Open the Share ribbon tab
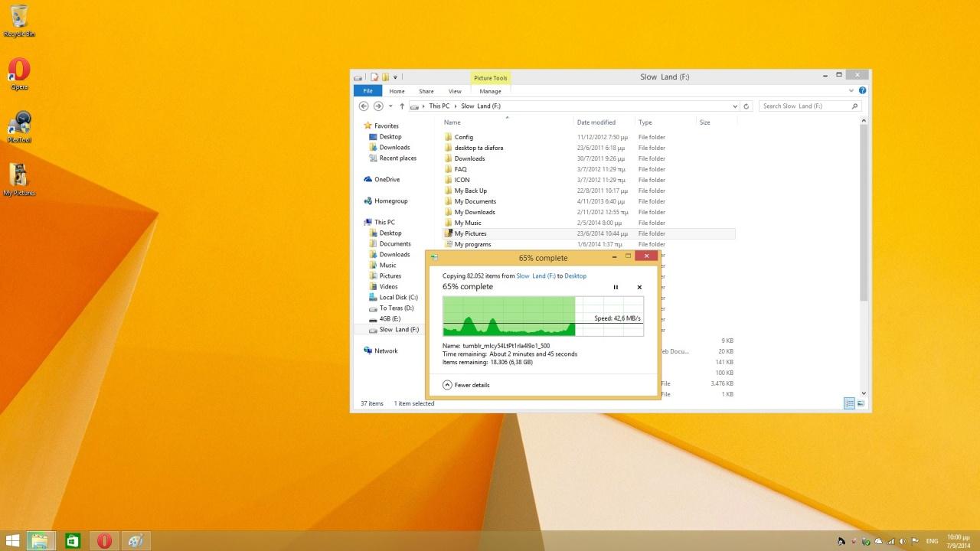Image resolution: width=980 pixels, height=551 pixels. click(426, 91)
